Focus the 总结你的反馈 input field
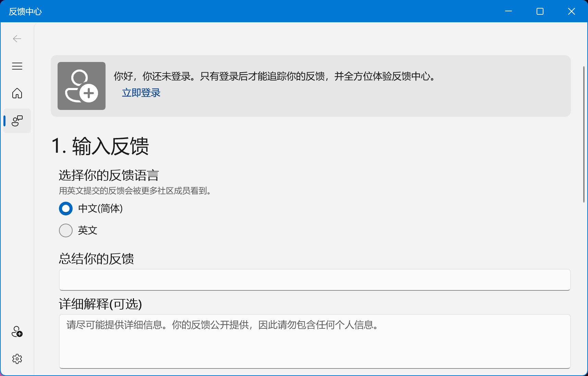The image size is (588, 376). click(315, 280)
